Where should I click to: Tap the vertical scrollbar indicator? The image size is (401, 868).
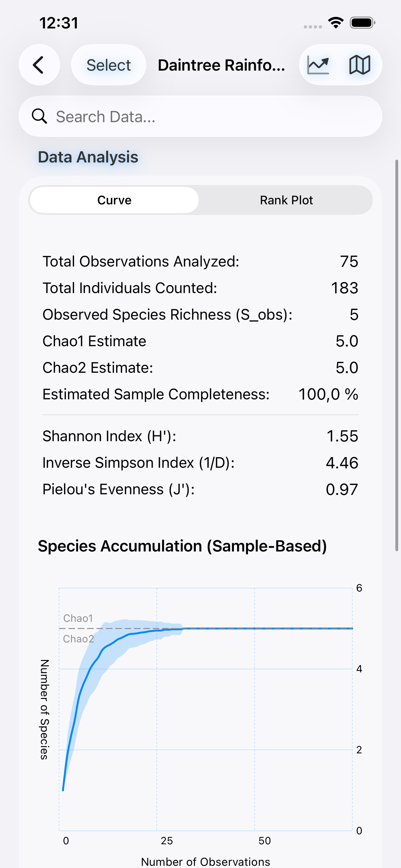point(397,356)
